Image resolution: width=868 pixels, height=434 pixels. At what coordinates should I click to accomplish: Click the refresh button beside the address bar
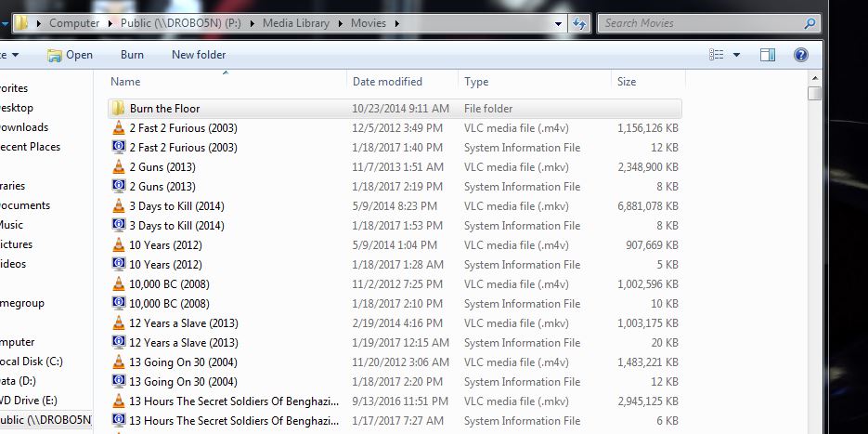(x=579, y=23)
